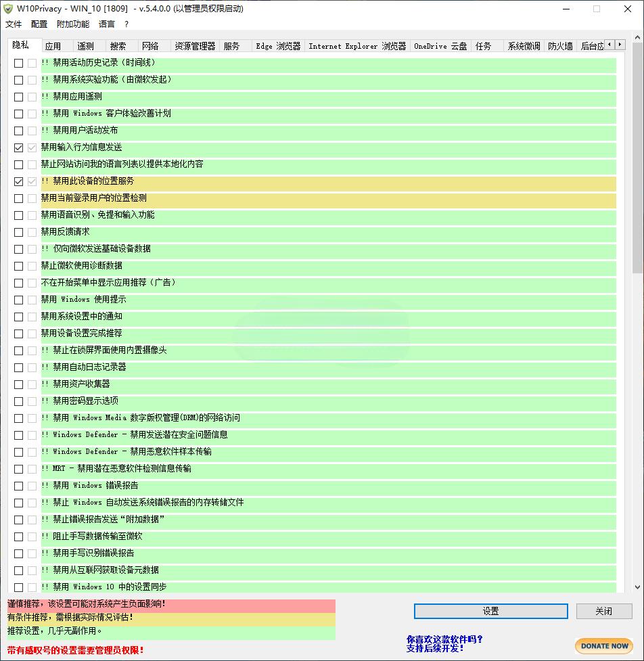Click the W10Privacy shield icon in title bar
Image resolution: width=644 pixels, height=661 pixels.
coord(8,8)
